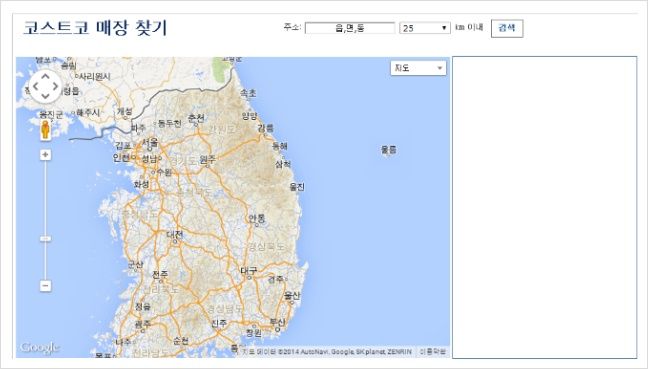The width and height of the screenshot is (648, 369).
Task: Click 인천 city label on map
Action: (x=121, y=157)
